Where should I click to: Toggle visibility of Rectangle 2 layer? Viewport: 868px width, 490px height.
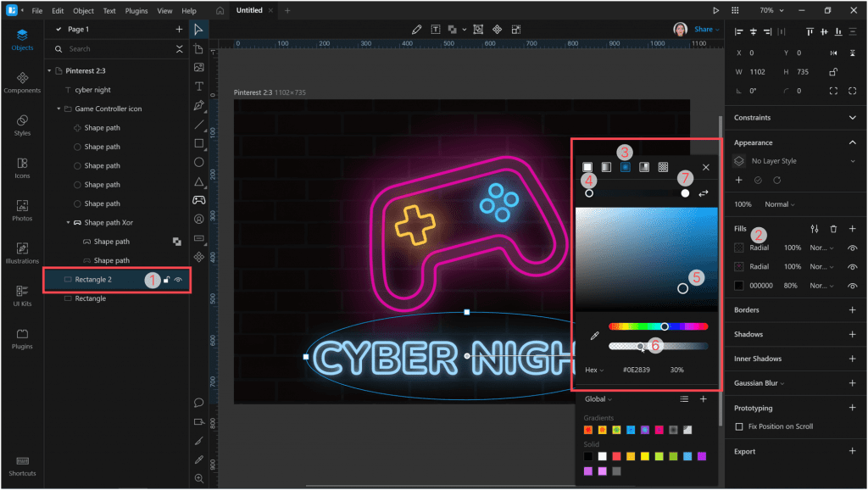(x=178, y=280)
